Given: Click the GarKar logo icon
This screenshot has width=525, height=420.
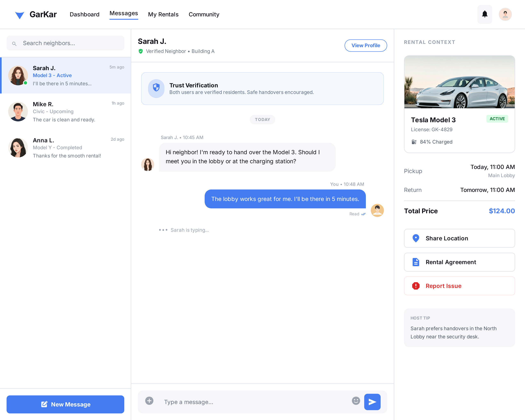Looking at the screenshot, I should tap(19, 15).
